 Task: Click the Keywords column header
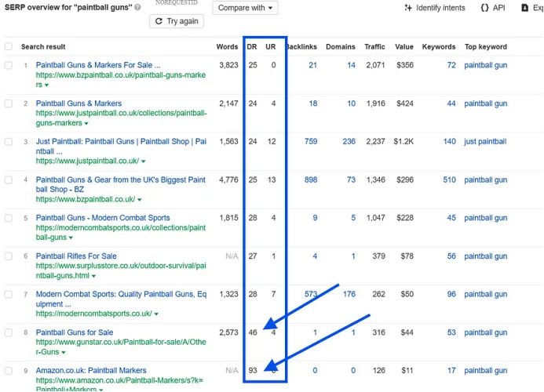point(439,47)
